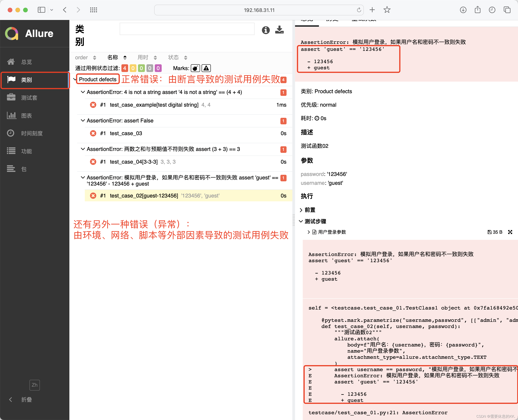518x420 pixels.
Task: Open the 图表 graphs section
Action: pos(26,116)
